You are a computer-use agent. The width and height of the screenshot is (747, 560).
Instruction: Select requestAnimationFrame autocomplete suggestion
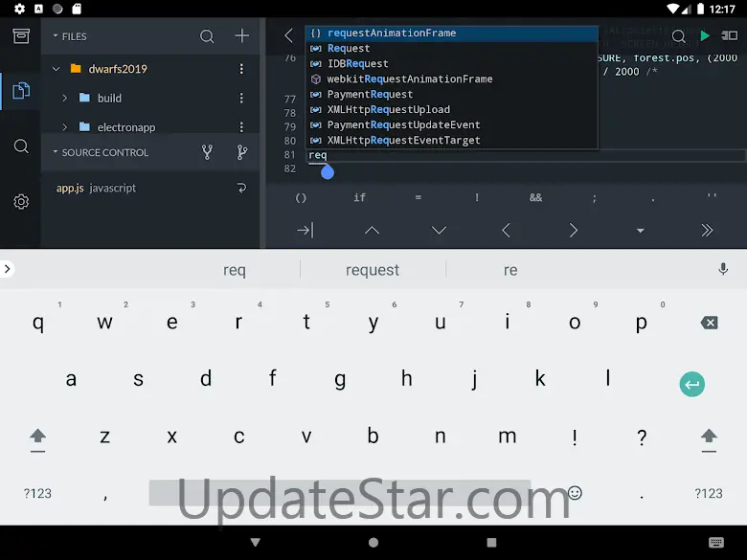[452, 33]
